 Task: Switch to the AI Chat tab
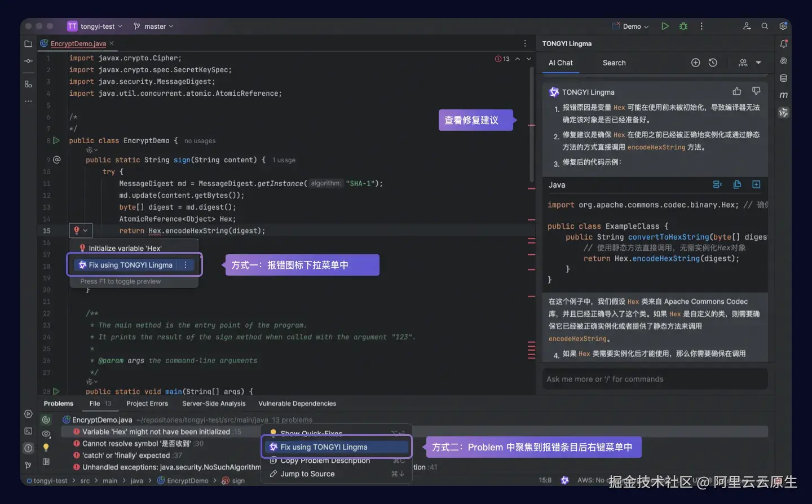click(561, 63)
